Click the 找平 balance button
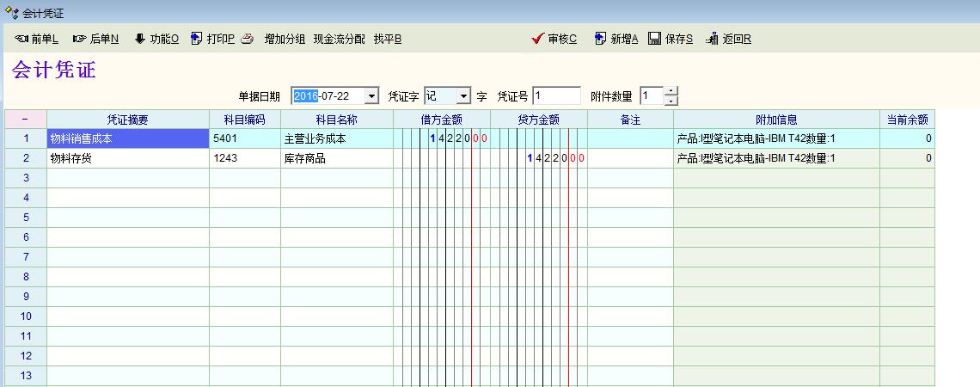980x387 pixels. coord(388,39)
